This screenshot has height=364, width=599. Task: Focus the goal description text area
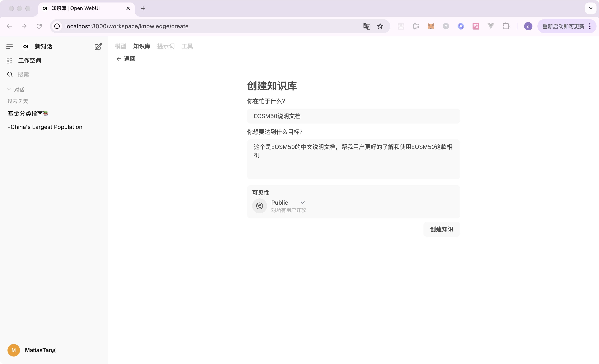coord(353,159)
